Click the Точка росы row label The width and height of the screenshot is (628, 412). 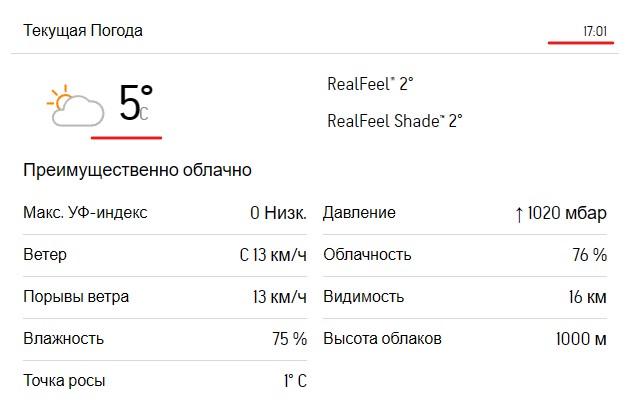64,381
